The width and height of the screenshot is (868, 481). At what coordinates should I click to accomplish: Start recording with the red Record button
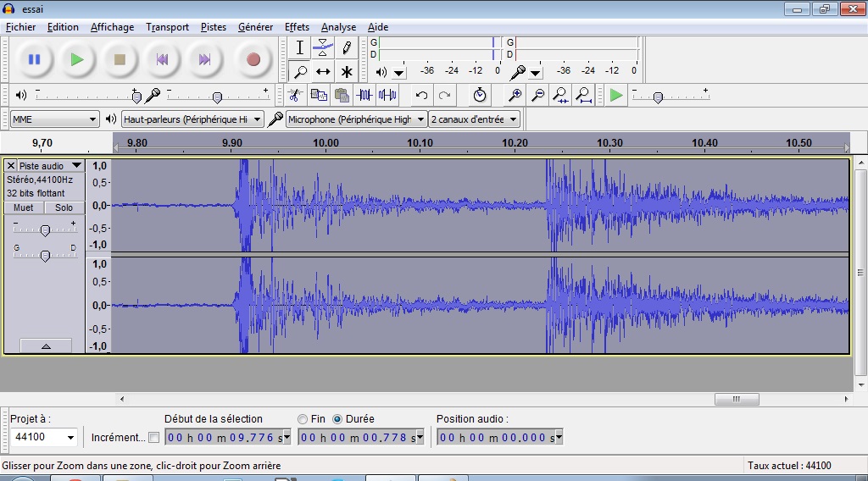[x=253, y=59]
